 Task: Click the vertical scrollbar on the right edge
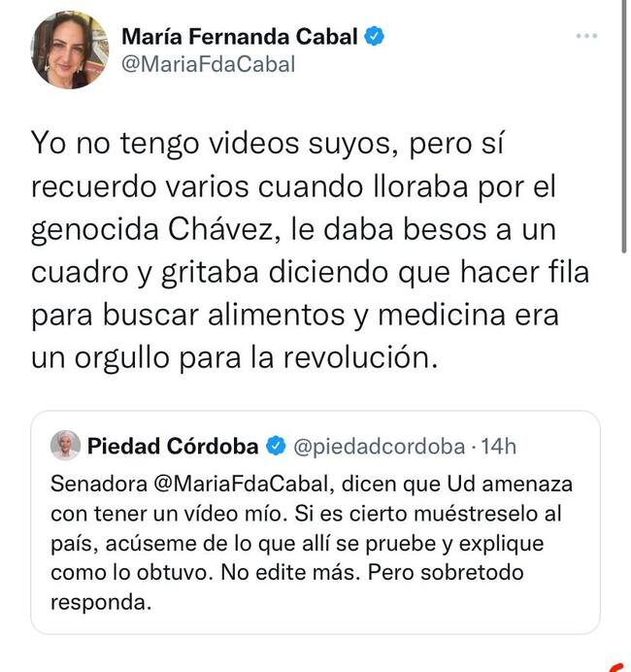pos(624,127)
